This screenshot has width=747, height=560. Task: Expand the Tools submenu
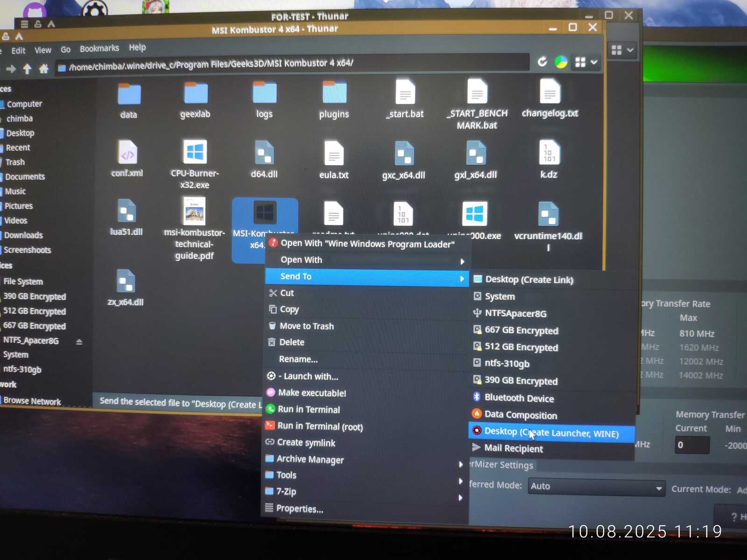365,476
